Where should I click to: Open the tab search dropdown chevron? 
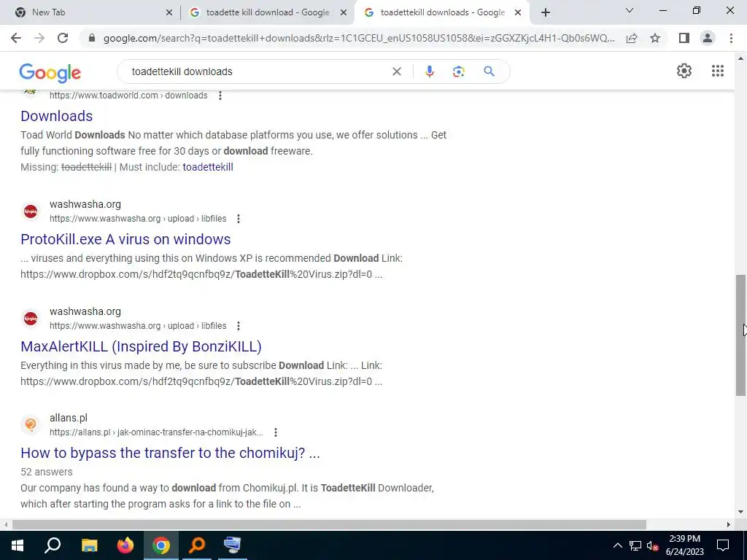630,10
